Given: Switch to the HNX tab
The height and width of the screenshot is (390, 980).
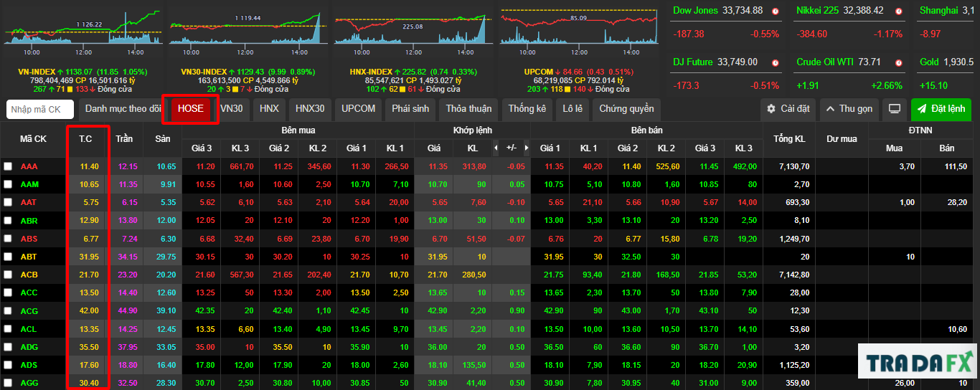Looking at the screenshot, I should tap(269, 109).
